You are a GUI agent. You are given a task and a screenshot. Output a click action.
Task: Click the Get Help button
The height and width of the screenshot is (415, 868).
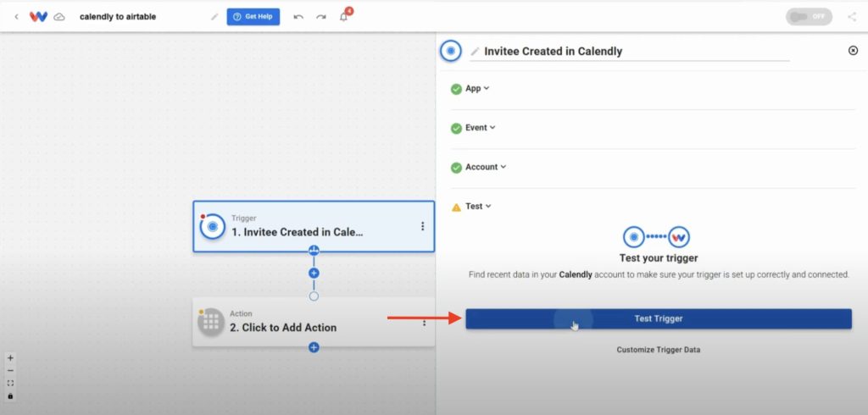pyautogui.click(x=253, y=17)
